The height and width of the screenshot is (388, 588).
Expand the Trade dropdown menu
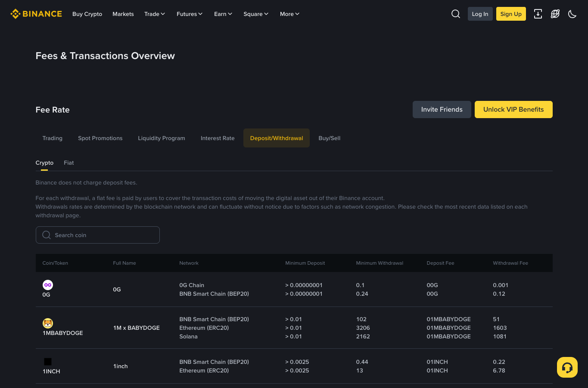[x=155, y=14]
